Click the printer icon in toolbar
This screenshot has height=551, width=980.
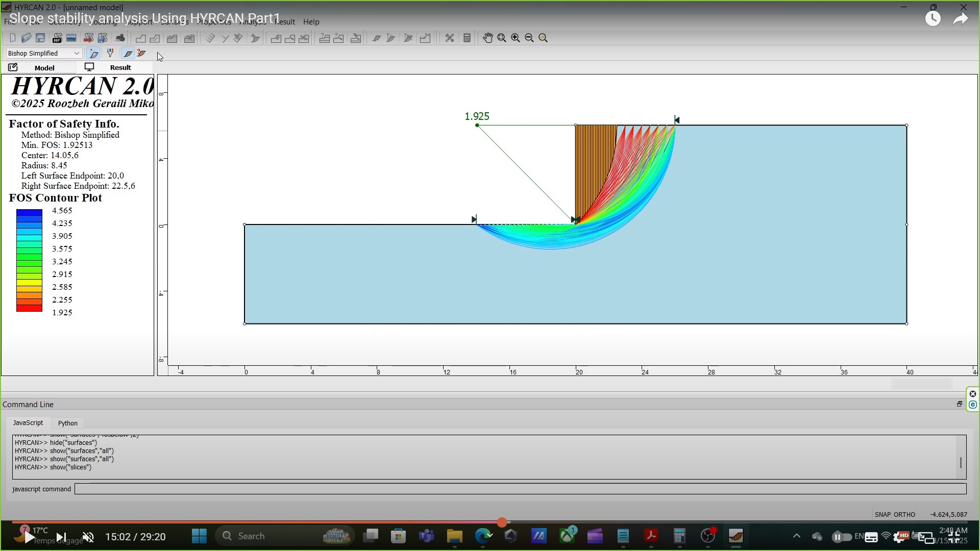click(120, 38)
